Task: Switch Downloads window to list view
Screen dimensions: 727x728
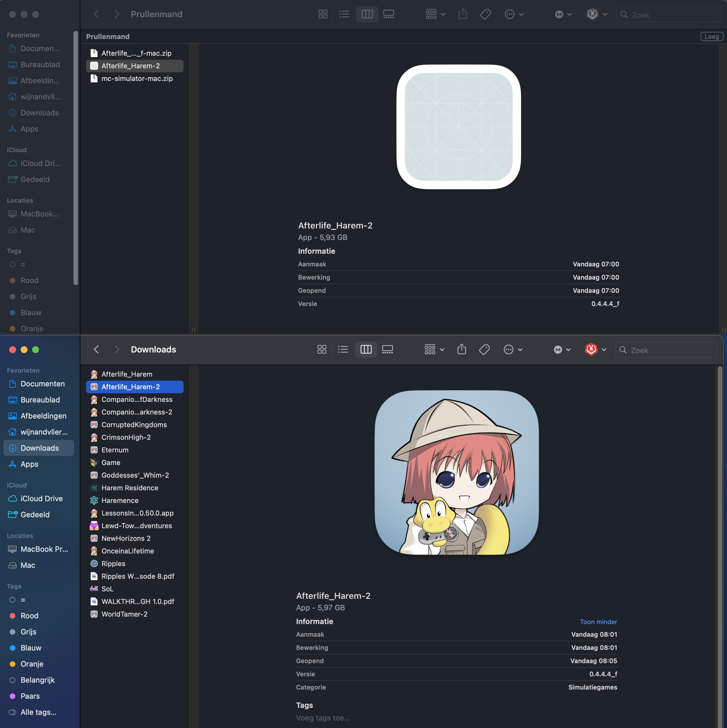Action: (x=343, y=349)
